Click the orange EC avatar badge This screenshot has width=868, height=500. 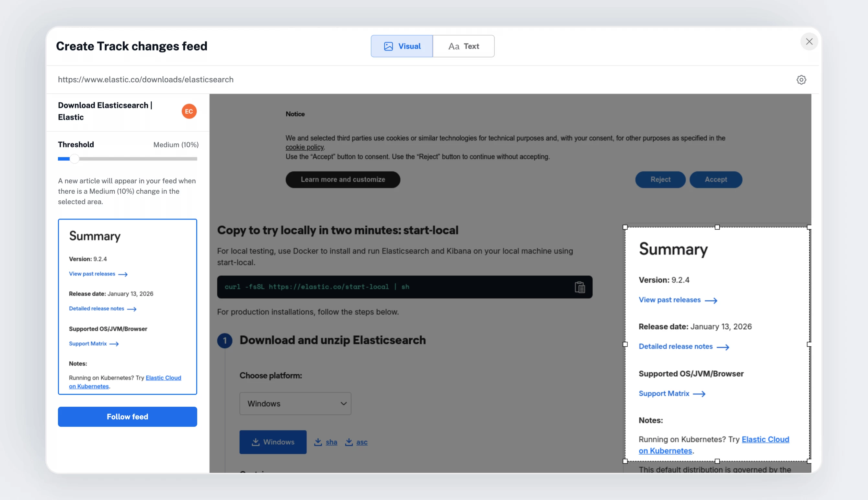coord(189,111)
